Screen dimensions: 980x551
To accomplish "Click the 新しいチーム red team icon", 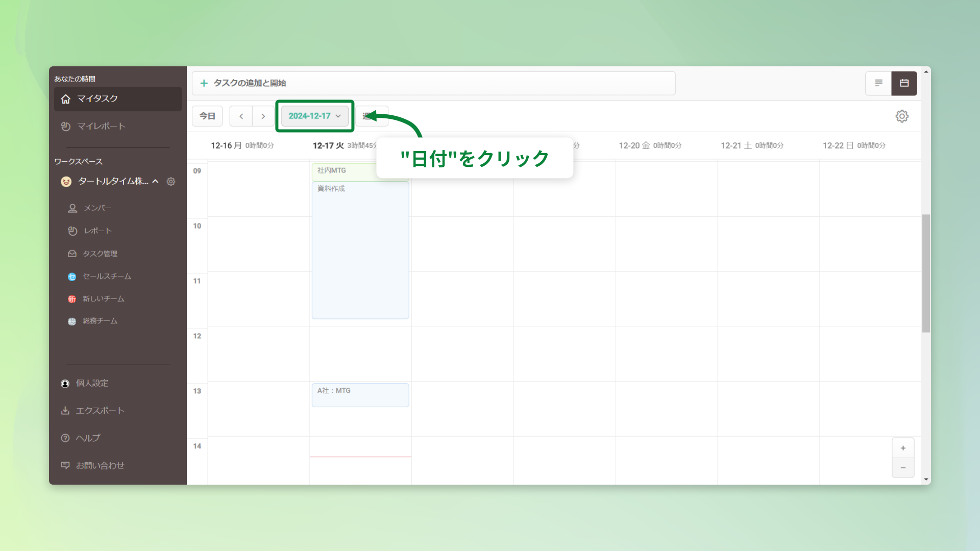I will [72, 299].
